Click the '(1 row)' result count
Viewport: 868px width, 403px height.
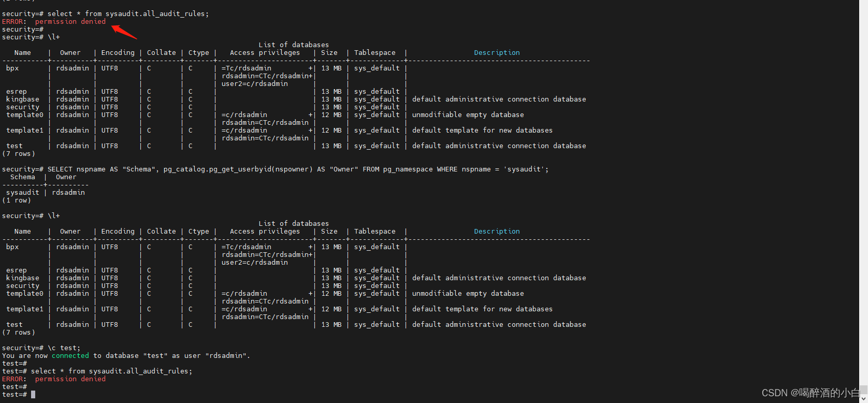tap(17, 200)
